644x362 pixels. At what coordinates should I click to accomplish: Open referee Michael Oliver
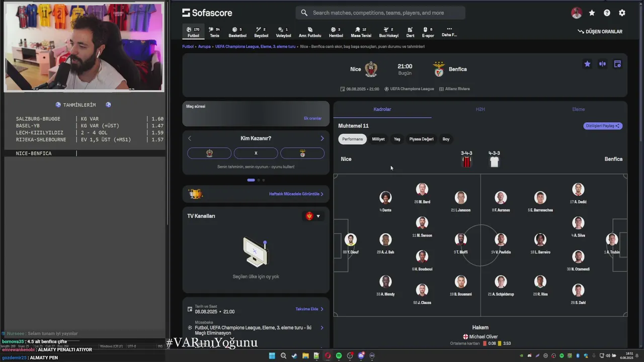[x=480, y=337]
